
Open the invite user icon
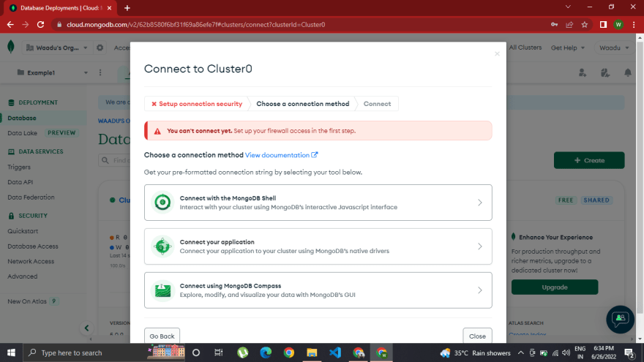583,72
